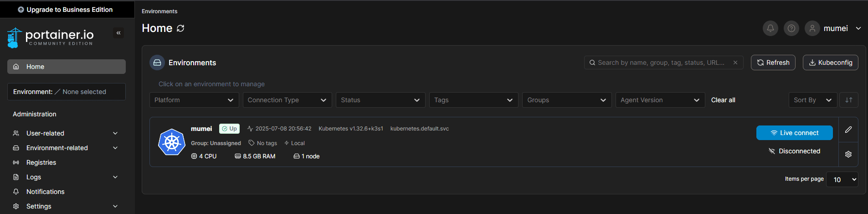This screenshot has width=868, height=214.
Task: Expand the User-related menu
Action: point(67,133)
